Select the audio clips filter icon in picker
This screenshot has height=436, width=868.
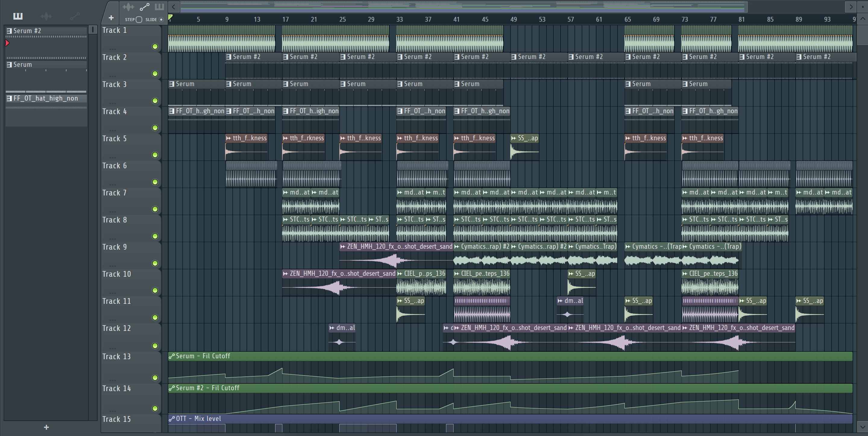(x=46, y=16)
